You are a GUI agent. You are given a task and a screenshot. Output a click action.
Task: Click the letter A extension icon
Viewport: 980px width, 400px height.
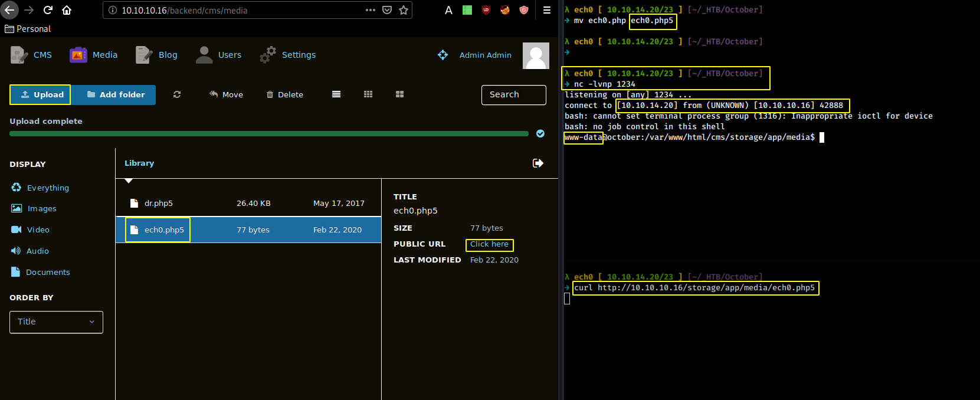[x=448, y=10]
